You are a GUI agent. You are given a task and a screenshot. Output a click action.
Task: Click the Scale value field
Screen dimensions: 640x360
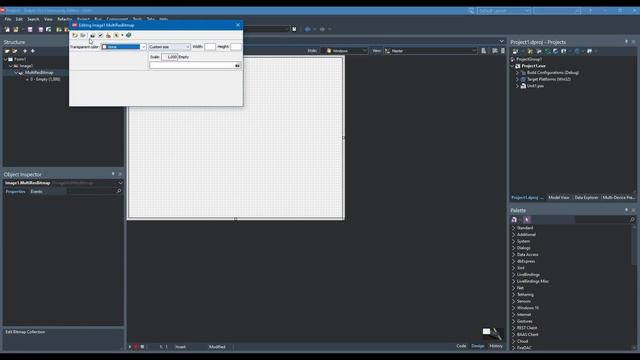click(x=170, y=57)
